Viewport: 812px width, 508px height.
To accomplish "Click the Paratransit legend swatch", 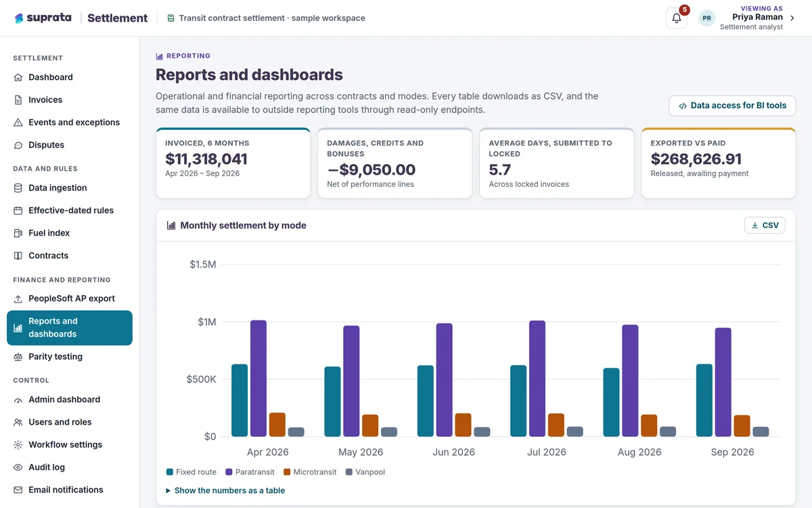I will pos(229,472).
